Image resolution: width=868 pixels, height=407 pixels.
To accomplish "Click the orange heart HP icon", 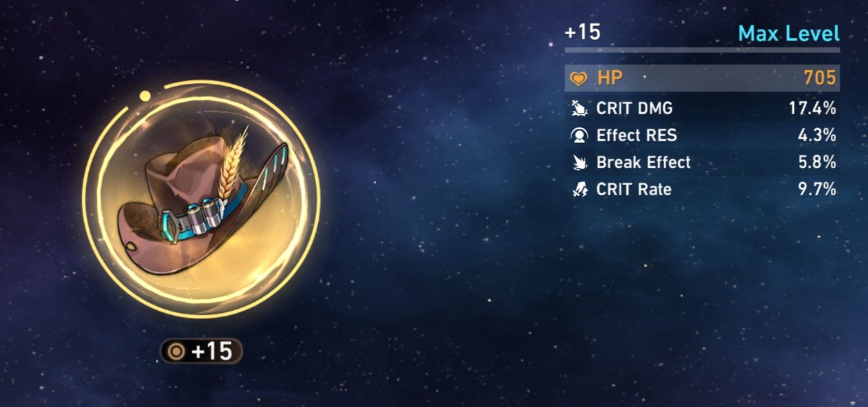I will pyautogui.click(x=579, y=78).
